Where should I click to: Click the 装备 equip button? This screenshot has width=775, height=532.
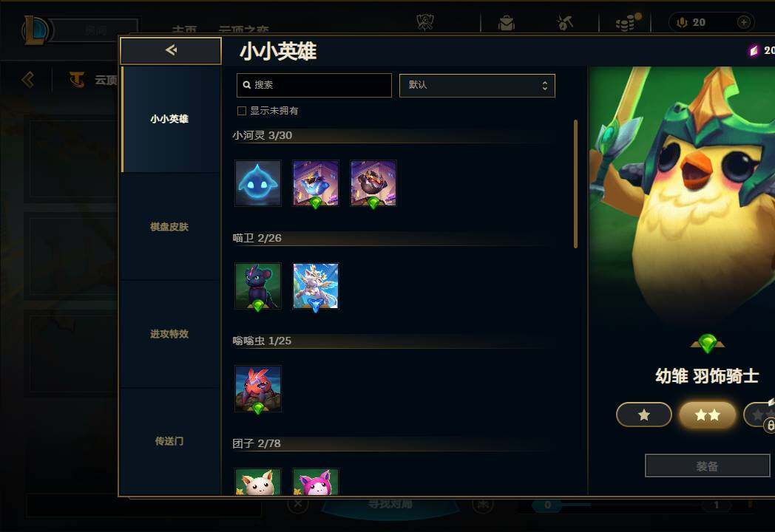707,465
